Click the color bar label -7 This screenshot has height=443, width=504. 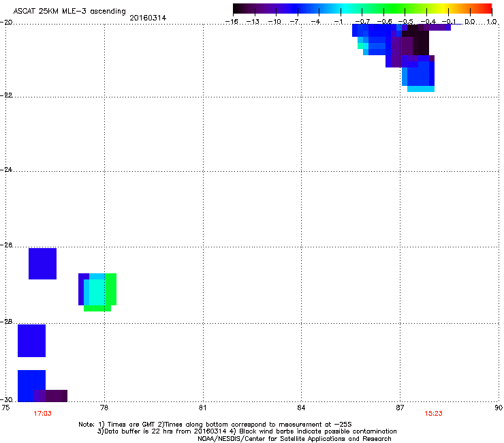coord(294,22)
